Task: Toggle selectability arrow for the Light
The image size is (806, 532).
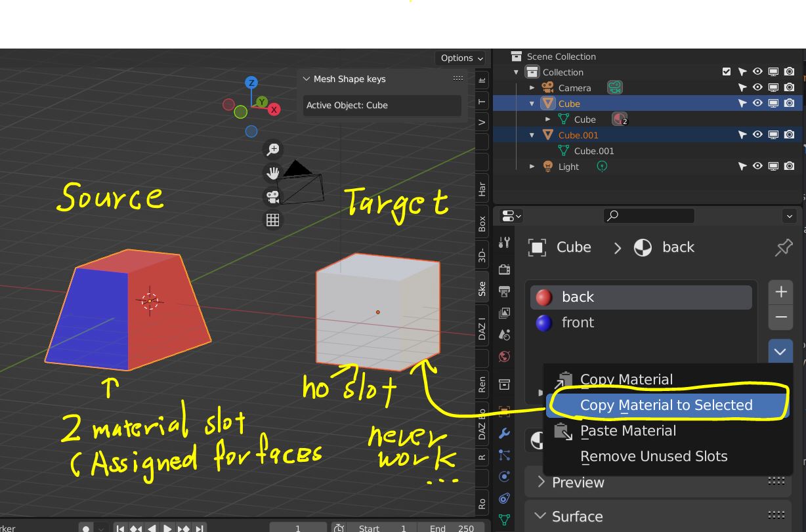Action: coord(742,166)
